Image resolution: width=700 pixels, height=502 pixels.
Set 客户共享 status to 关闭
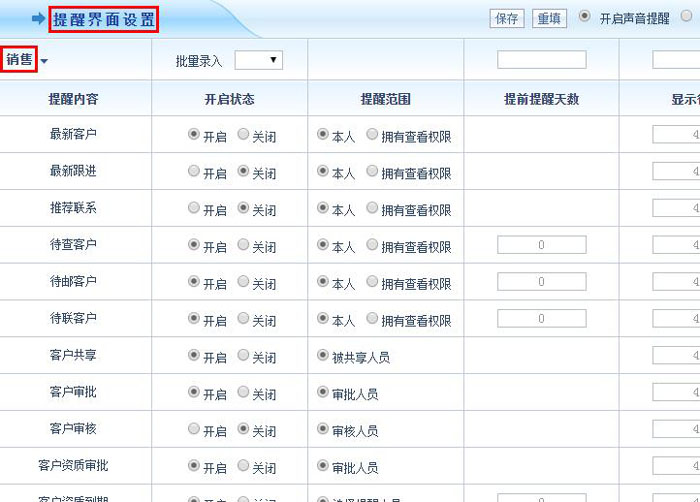[x=243, y=356]
